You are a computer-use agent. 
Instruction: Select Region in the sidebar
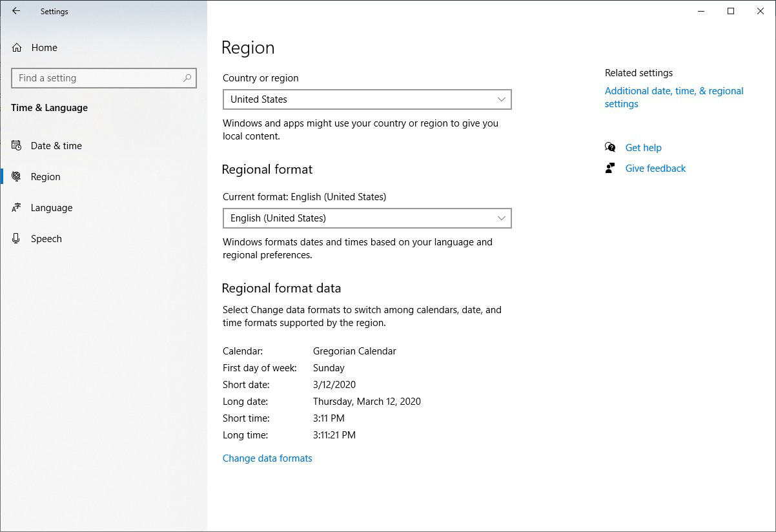[104, 177]
